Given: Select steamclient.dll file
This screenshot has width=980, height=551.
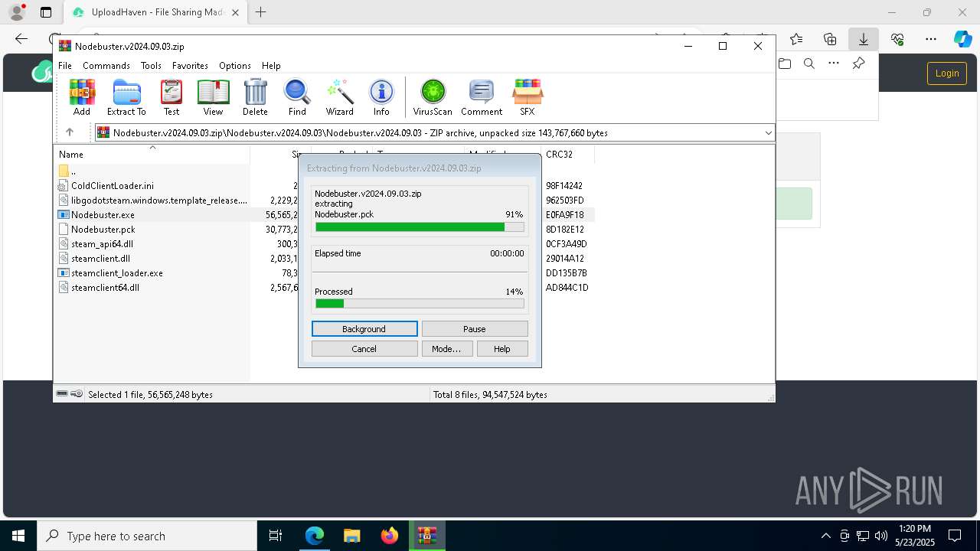Looking at the screenshot, I should coord(94,259).
